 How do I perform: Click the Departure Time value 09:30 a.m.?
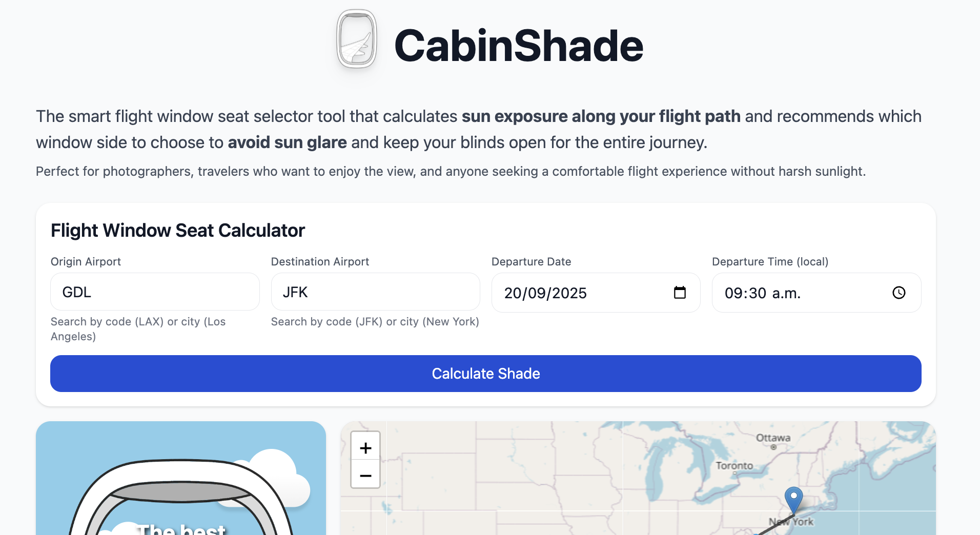[x=763, y=293]
